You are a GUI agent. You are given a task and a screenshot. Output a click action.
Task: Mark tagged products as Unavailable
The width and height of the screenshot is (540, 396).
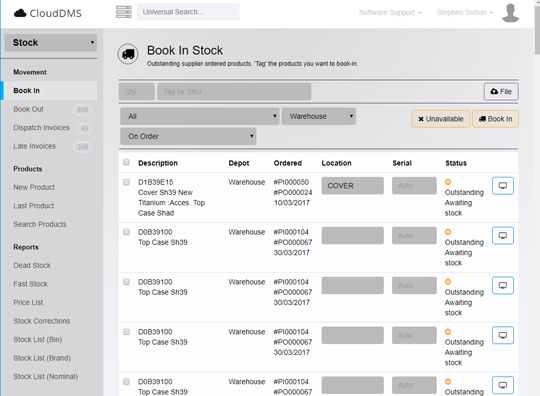click(x=440, y=119)
